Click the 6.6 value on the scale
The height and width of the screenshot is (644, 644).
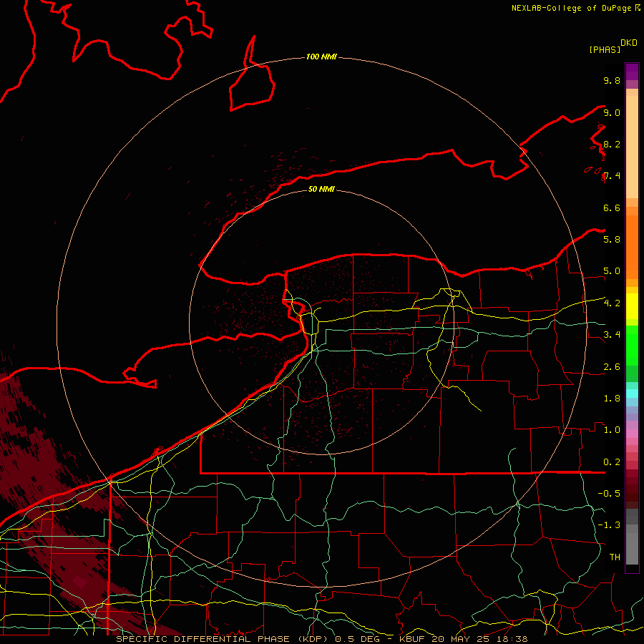click(x=612, y=208)
